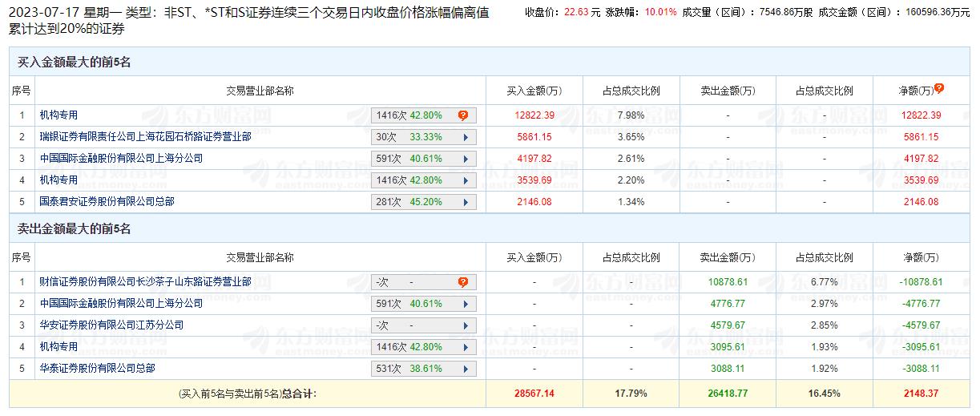This screenshot has width=980, height=416.
Task: Expand the arrow in 瑞银证券 30次 33.33% box
Action: coord(466,137)
